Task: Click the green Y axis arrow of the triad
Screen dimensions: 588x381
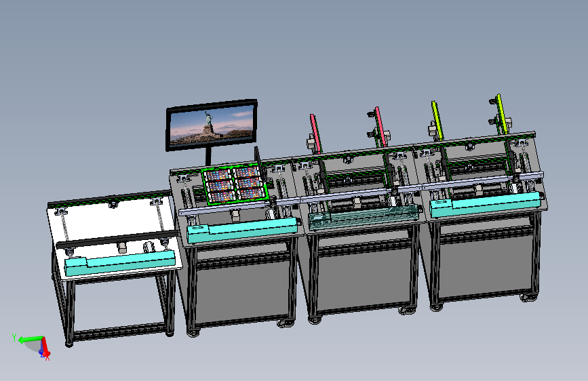Action: (x=30, y=340)
